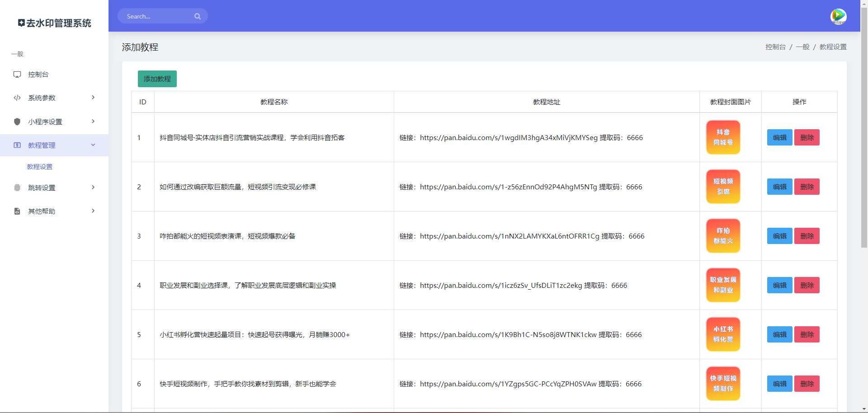The height and width of the screenshot is (413, 868).
Task: Edit row 5 小红书孵化营 tutorial
Action: click(779, 334)
